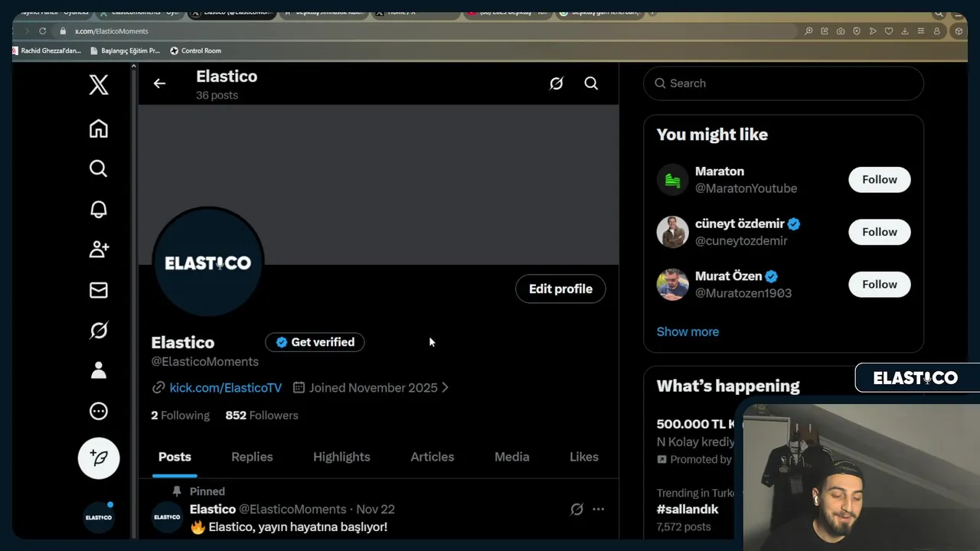Switch to the Articles tab
980x551 pixels.
(433, 457)
